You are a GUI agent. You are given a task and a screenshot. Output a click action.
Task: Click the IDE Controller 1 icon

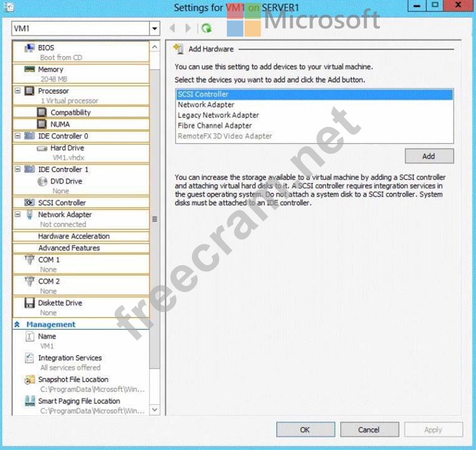[29, 169]
